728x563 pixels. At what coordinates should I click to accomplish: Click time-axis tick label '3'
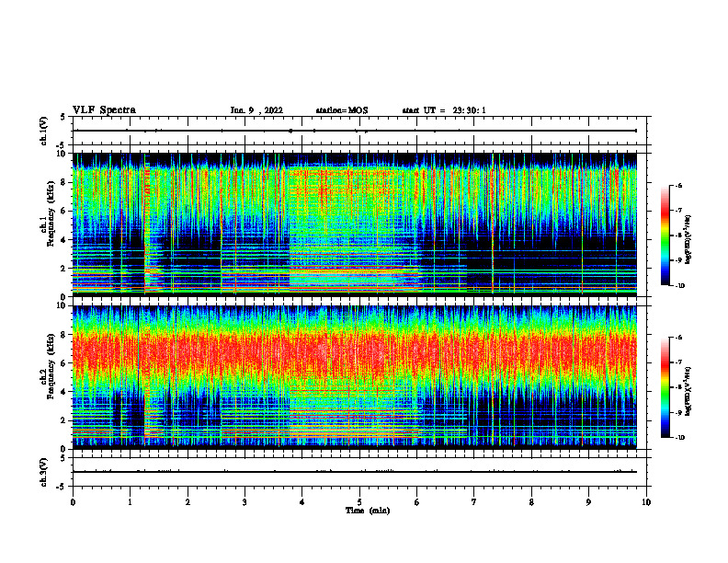tap(245, 502)
